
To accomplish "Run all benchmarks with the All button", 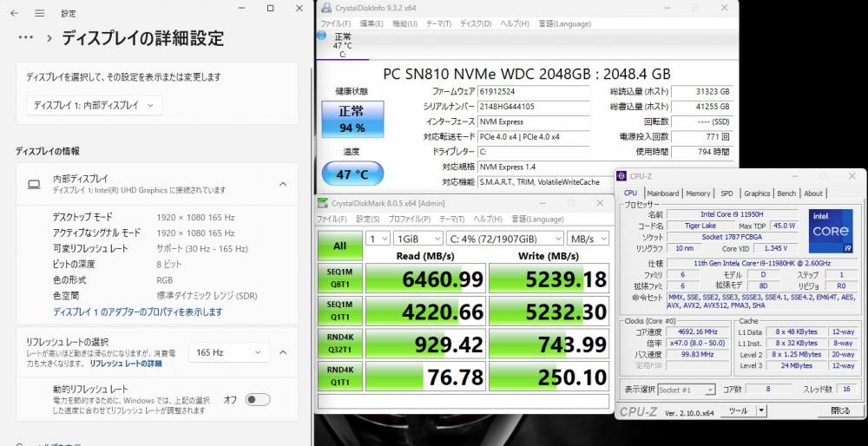I will [x=340, y=246].
